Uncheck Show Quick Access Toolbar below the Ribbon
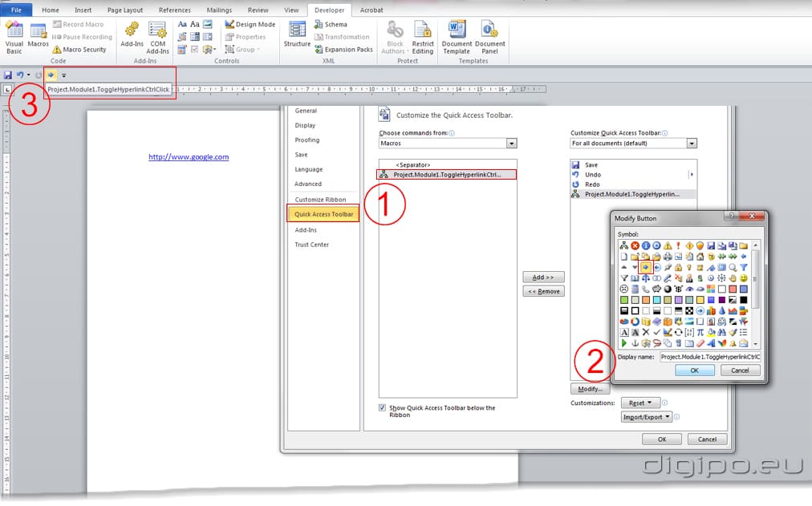 (x=382, y=407)
